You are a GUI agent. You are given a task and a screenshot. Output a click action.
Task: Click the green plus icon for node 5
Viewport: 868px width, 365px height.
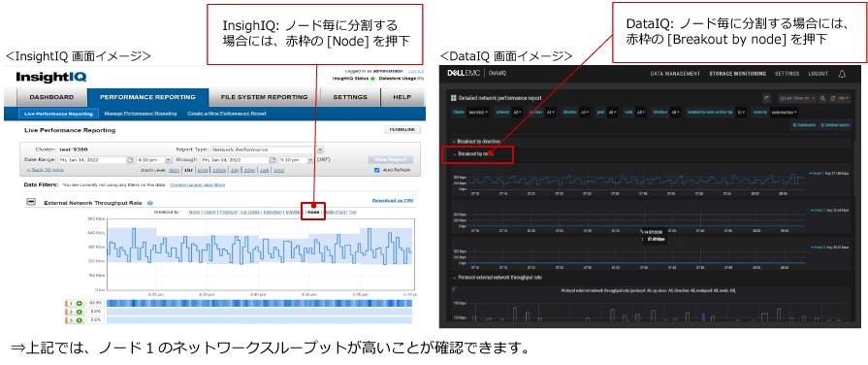[x=80, y=320]
